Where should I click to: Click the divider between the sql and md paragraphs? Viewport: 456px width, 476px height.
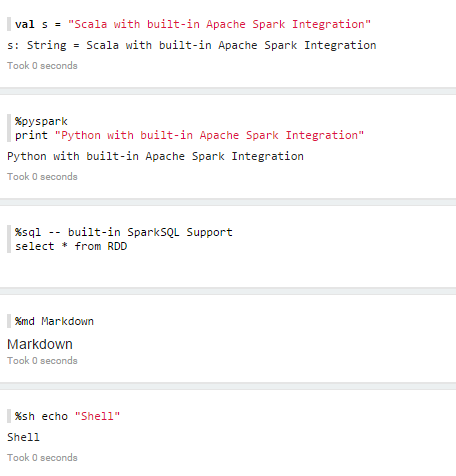[x=228, y=291]
